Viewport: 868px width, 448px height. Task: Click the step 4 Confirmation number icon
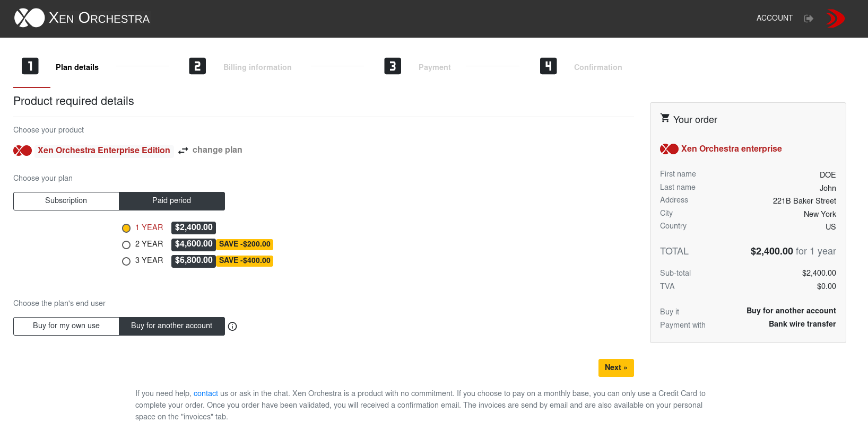(x=549, y=66)
